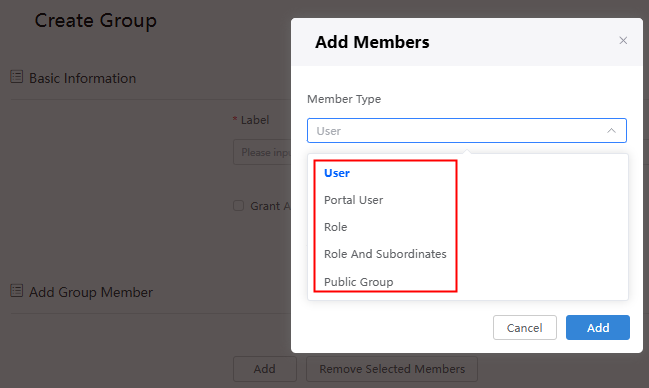
Task: Click the Basic Information section heading
Action: pyautogui.click(x=82, y=78)
